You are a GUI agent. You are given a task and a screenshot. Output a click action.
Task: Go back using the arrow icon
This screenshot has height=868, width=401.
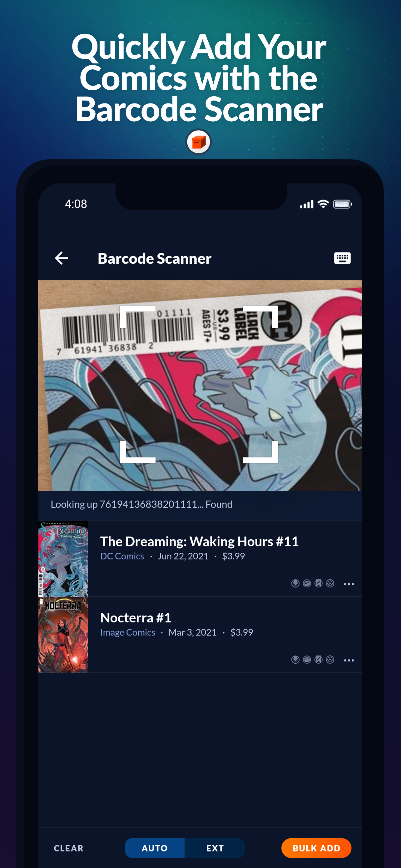click(x=61, y=258)
